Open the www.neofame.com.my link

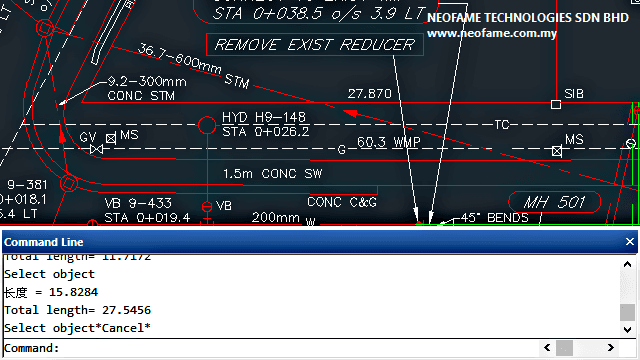pyautogui.click(x=491, y=33)
